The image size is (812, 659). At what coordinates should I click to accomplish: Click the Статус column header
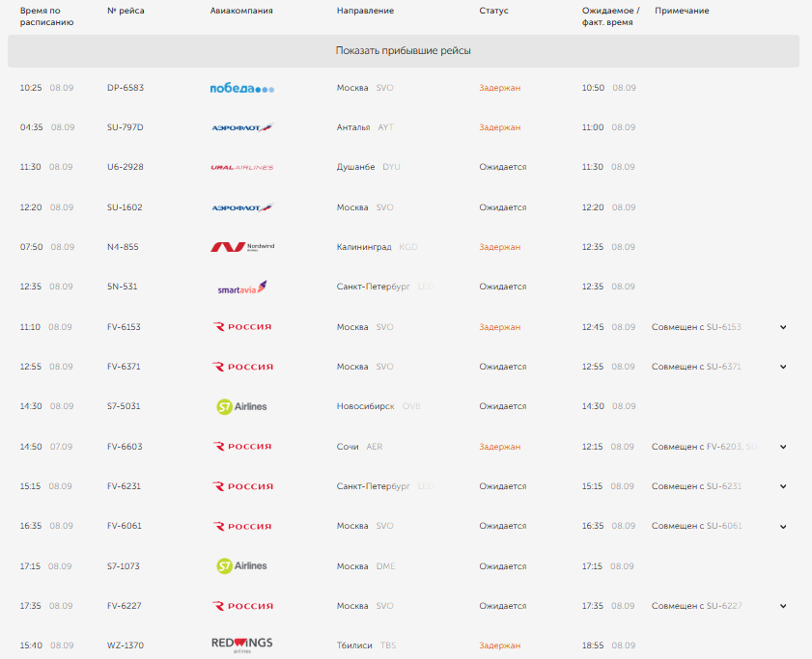click(493, 11)
